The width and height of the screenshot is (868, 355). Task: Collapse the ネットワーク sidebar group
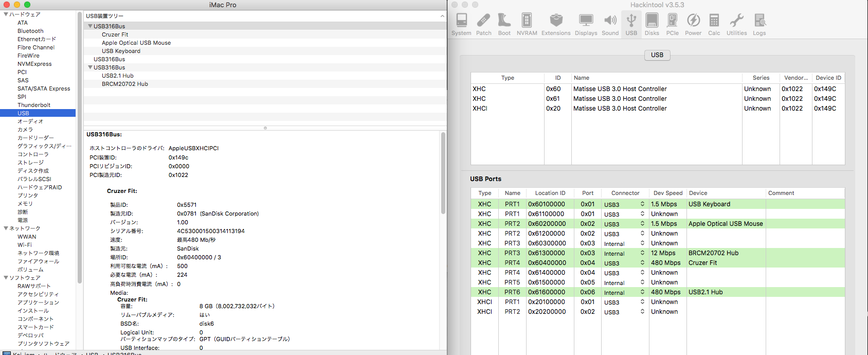pyautogui.click(x=6, y=228)
